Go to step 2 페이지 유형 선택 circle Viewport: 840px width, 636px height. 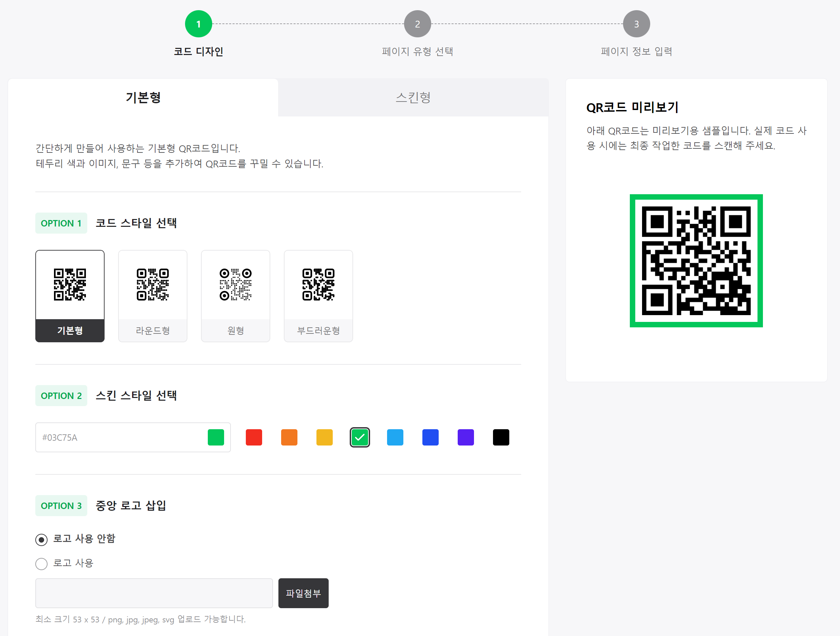417,24
